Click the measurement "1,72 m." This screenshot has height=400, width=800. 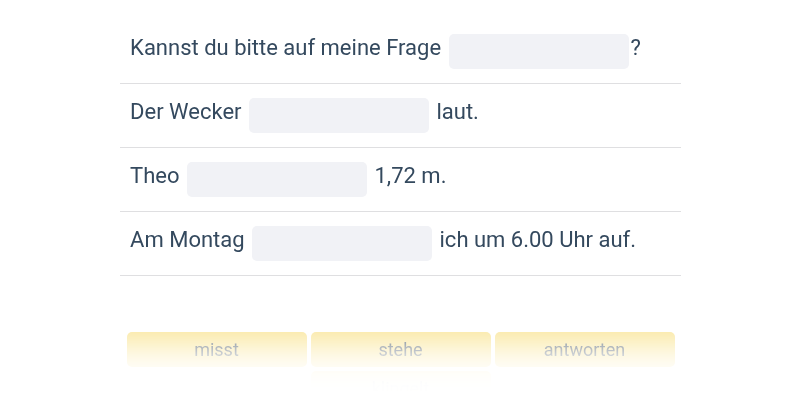[410, 176]
